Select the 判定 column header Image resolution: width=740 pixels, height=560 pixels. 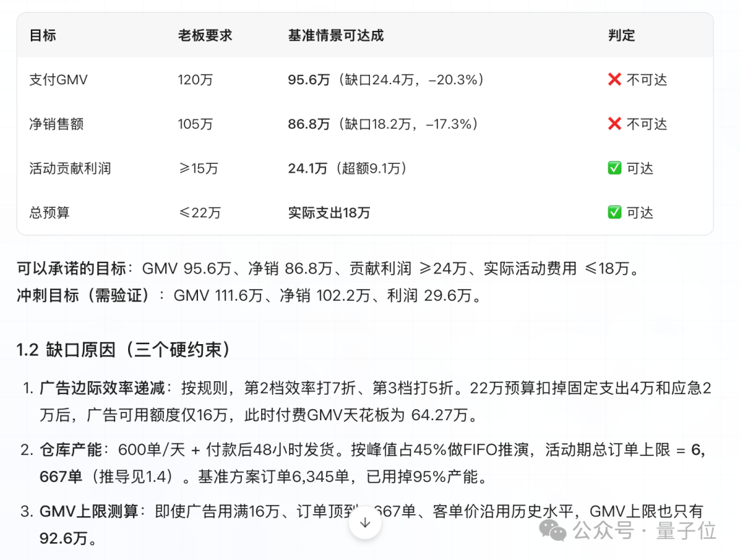(x=621, y=36)
